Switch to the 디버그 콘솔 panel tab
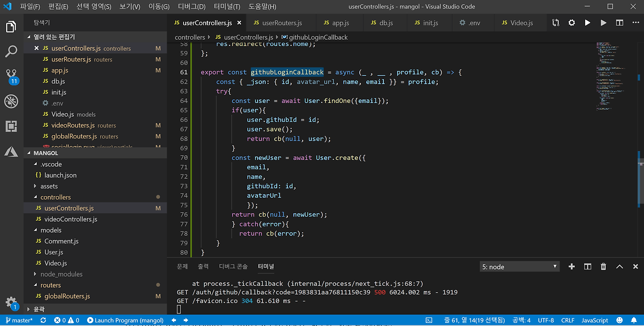The image size is (644, 326). [233, 267]
